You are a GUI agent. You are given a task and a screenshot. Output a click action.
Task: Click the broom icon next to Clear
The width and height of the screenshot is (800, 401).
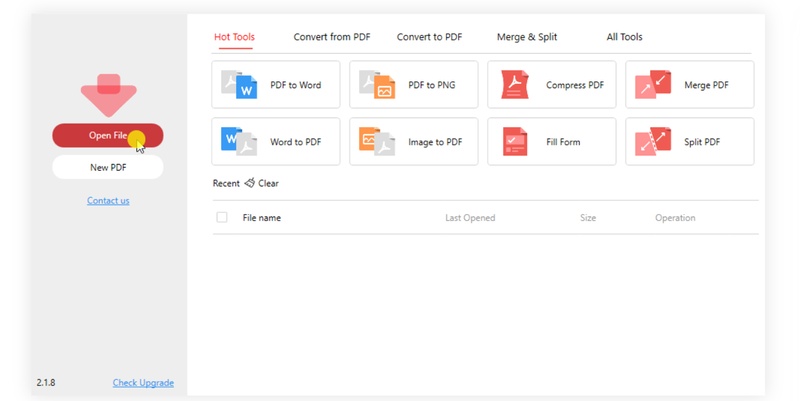coord(249,183)
